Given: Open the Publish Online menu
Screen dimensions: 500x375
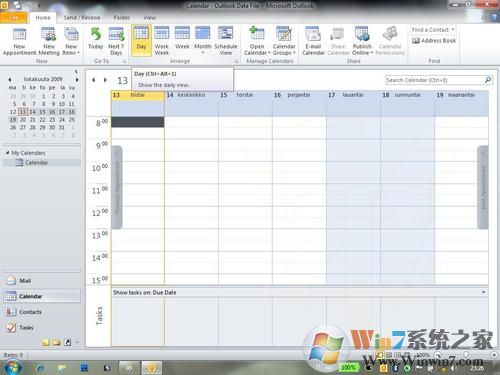Looking at the screenshot, I should 362,41.
